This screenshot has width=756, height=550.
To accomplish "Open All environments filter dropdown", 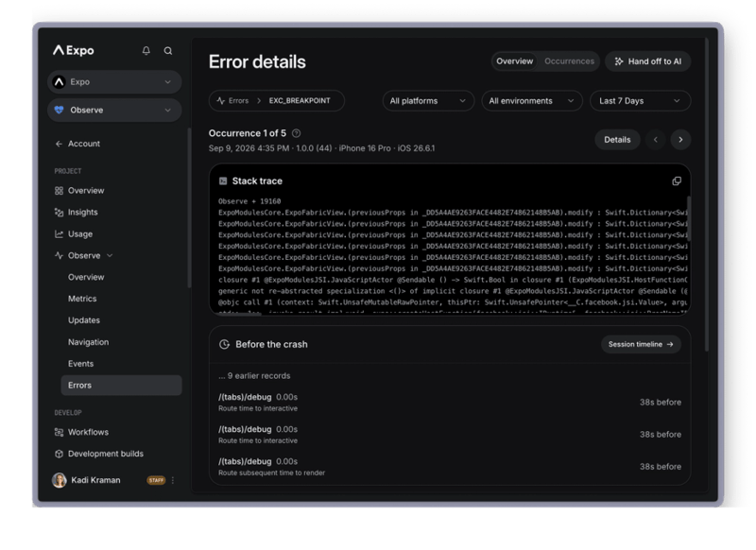I will (532, 101).
